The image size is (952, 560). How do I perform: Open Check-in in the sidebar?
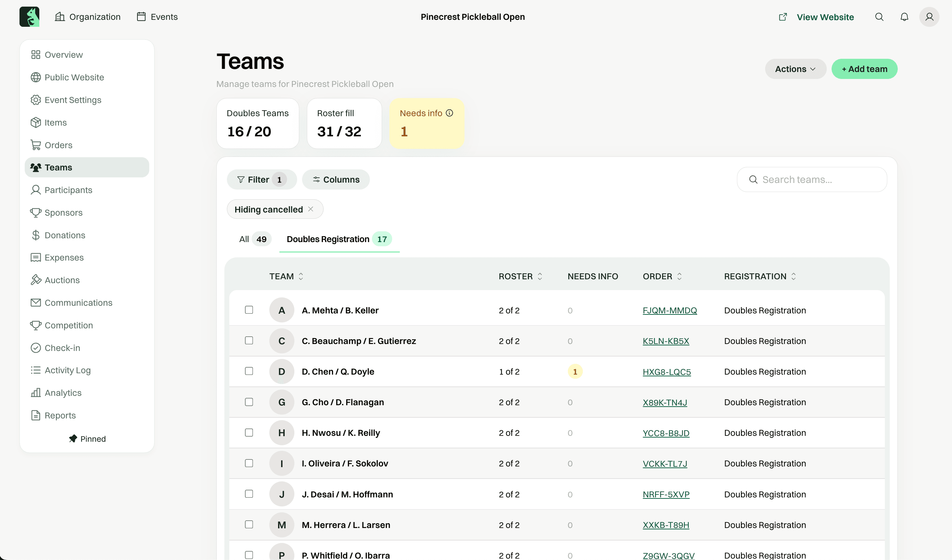(x=87, y=348)
